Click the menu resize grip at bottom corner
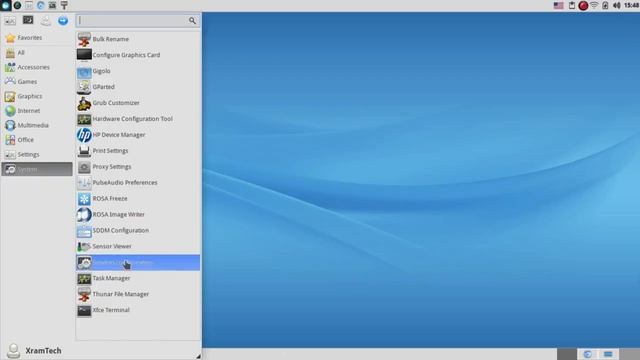 198,356
